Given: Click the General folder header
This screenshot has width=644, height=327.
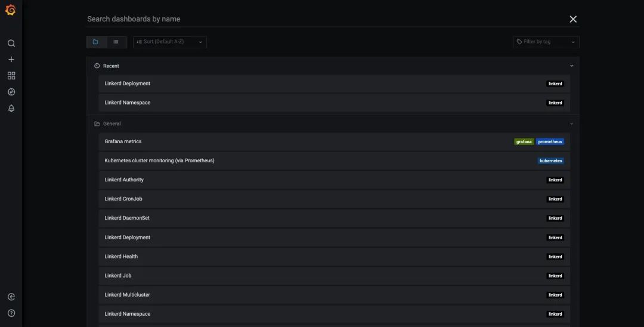Looking at the screenshot, I should [333, 124].
